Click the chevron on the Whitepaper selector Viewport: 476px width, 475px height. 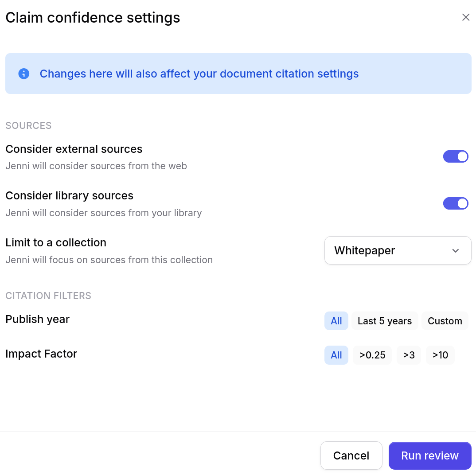coord(455,250)
